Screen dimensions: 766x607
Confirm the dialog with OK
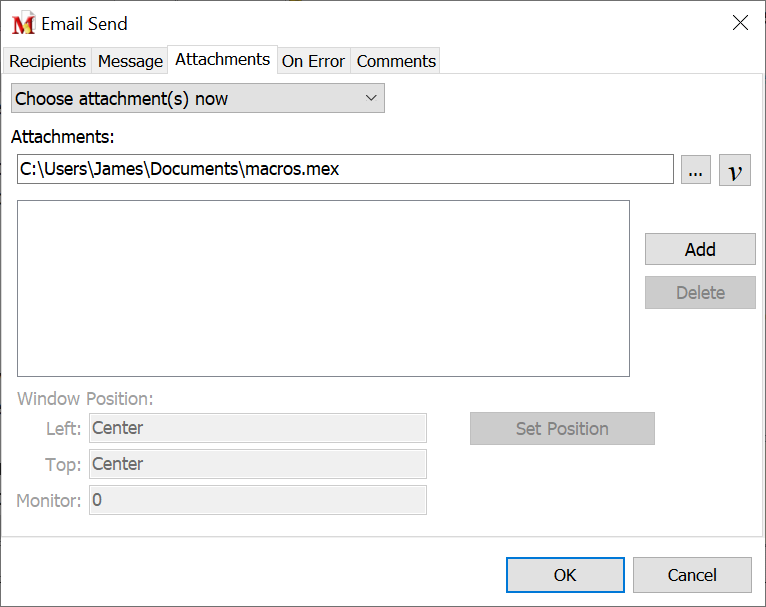(565, 575)
